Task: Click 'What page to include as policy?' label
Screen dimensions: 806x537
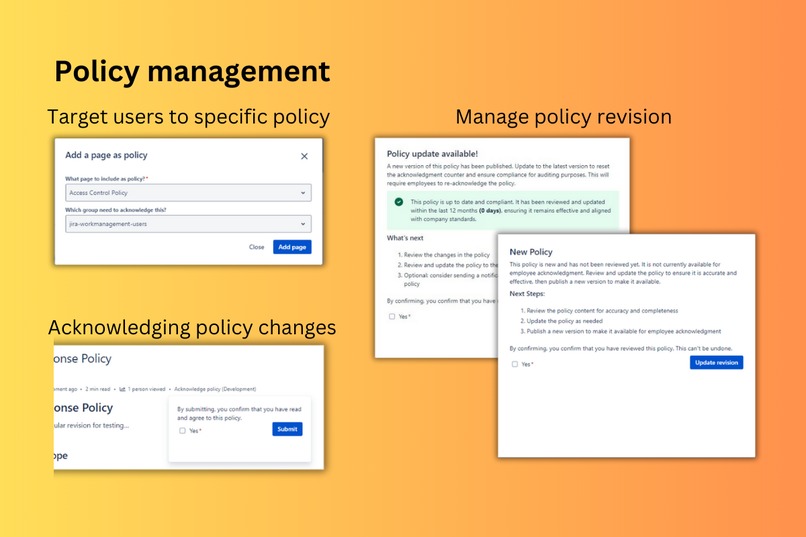Action: [x=106, y=179]
